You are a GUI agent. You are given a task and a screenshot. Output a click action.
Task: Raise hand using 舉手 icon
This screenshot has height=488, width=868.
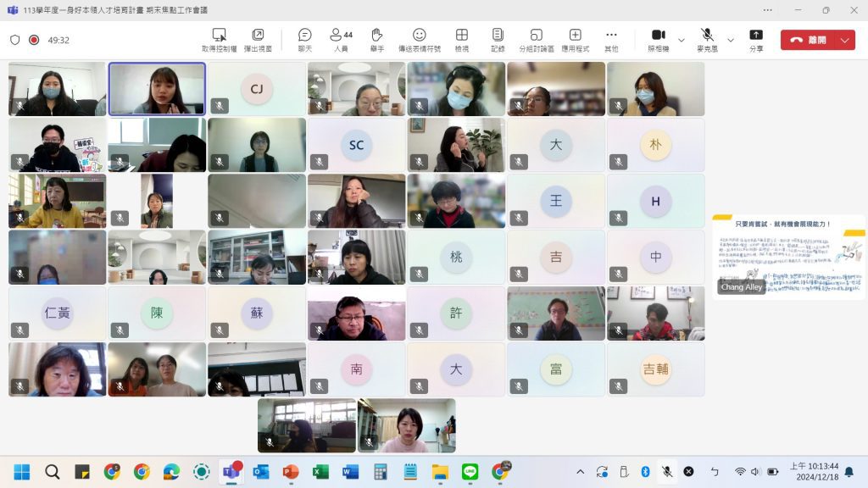pyautogui.click(x=377, y=39)
